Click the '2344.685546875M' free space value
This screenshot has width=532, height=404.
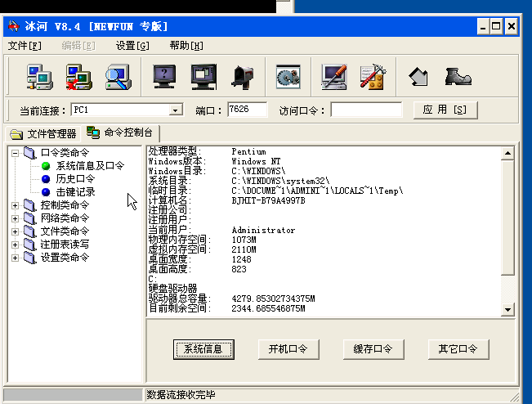(268, 308)
